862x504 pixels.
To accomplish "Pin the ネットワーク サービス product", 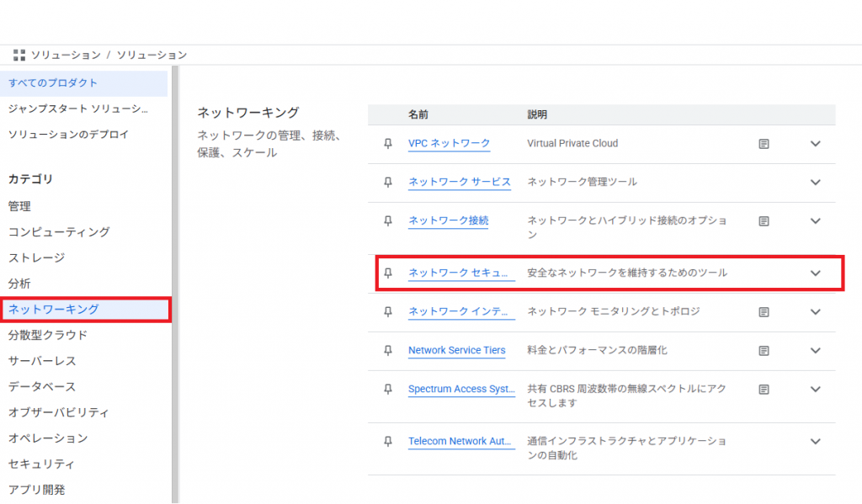I will click(388, 182).
